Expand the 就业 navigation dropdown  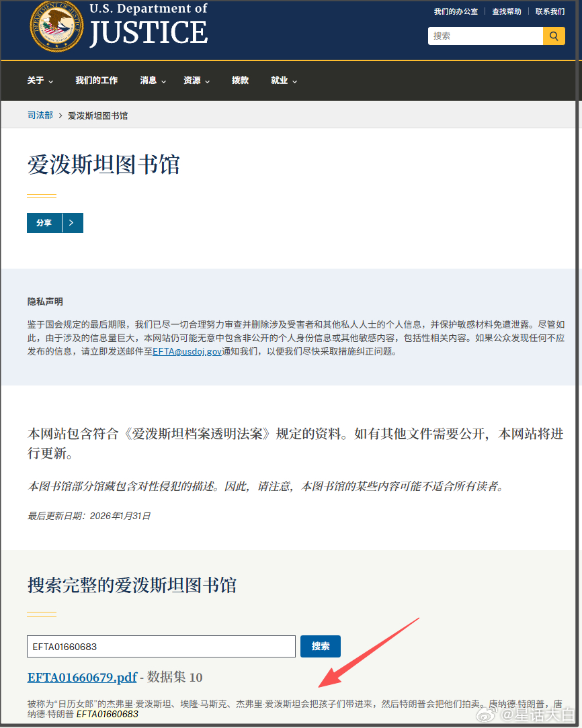coord(284,81)
